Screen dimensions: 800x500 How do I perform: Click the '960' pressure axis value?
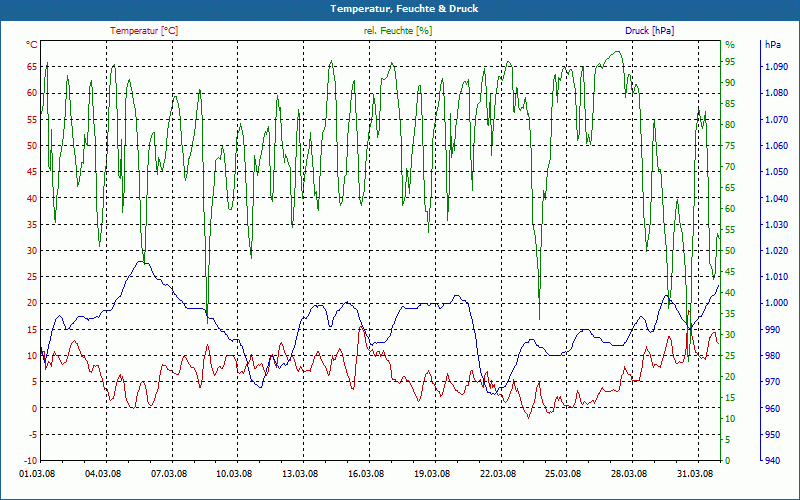773,408
